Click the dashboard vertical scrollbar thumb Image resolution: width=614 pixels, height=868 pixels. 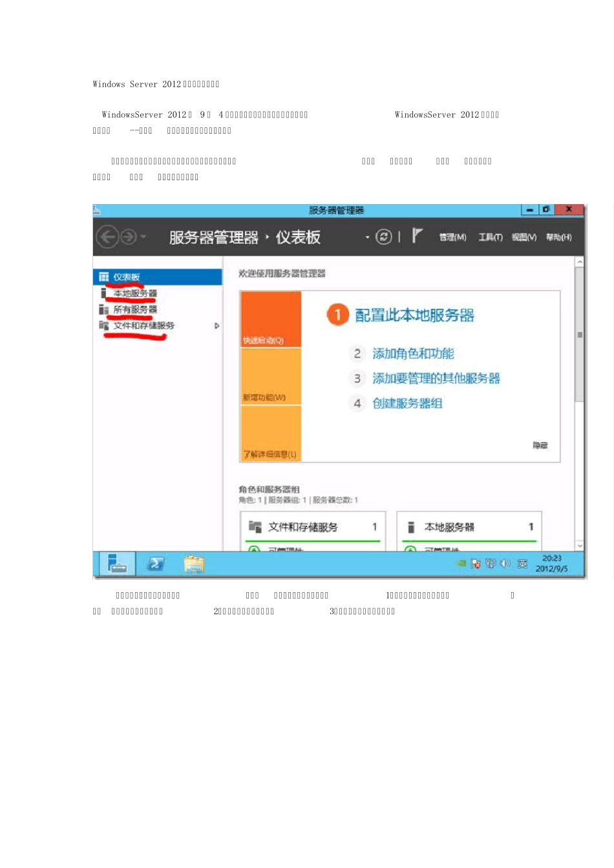point(580,334)
